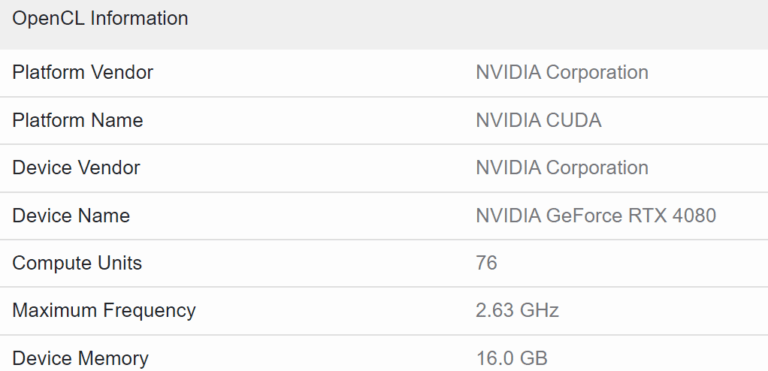The image size is (768, 371).
Task: Click the 16.0 GB memory value
Action: [x=511, y=358]
